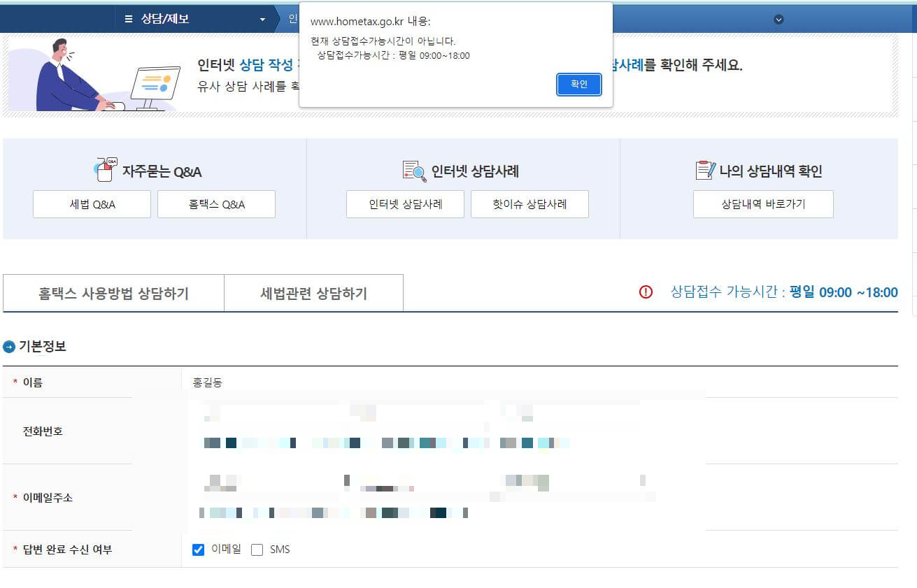The height and width of the screenshot is (588, 917).
Task: Expand the breadcrumb arrow next to 상담/제보
Action: 263,19
